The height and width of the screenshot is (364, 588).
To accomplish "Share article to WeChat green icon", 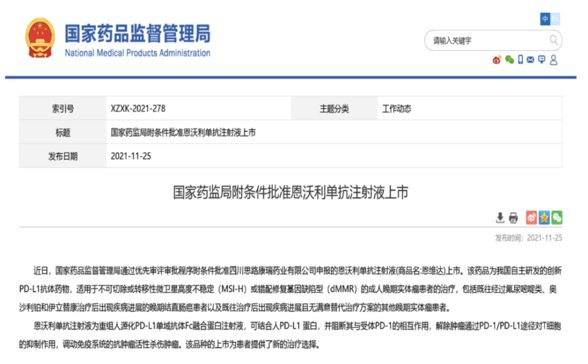I will [x=557, y=218].
